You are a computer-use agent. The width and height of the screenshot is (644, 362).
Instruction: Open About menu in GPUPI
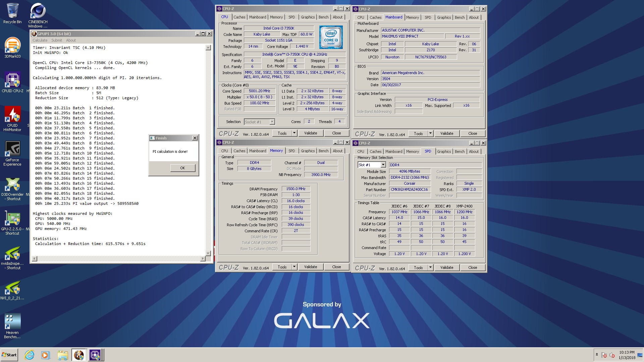(x=71, y=40)
